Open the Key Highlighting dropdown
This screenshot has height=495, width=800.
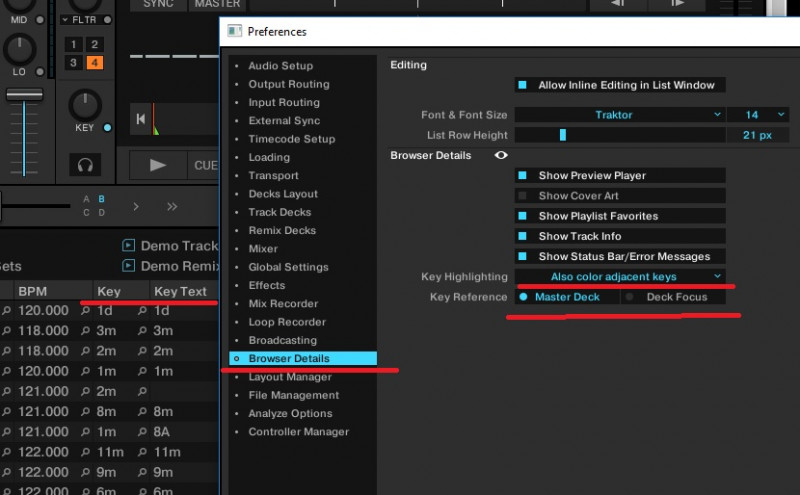[620, 277]
